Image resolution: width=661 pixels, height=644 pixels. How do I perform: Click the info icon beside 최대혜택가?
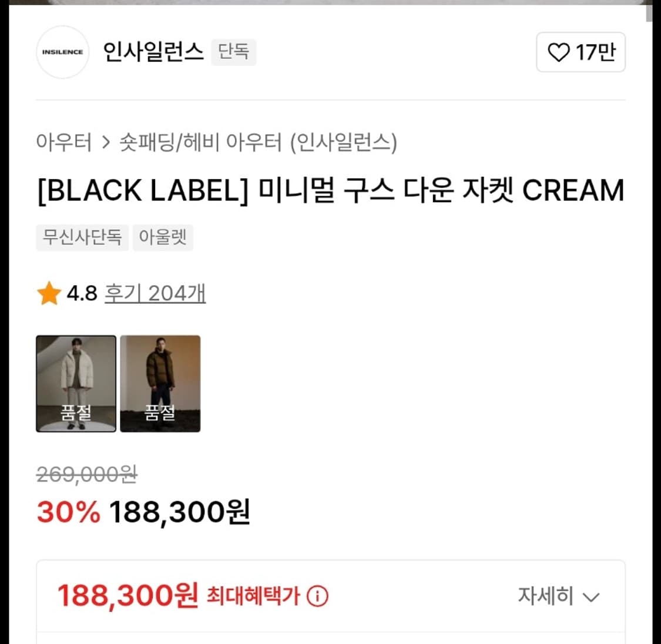[x=318, y=597]
